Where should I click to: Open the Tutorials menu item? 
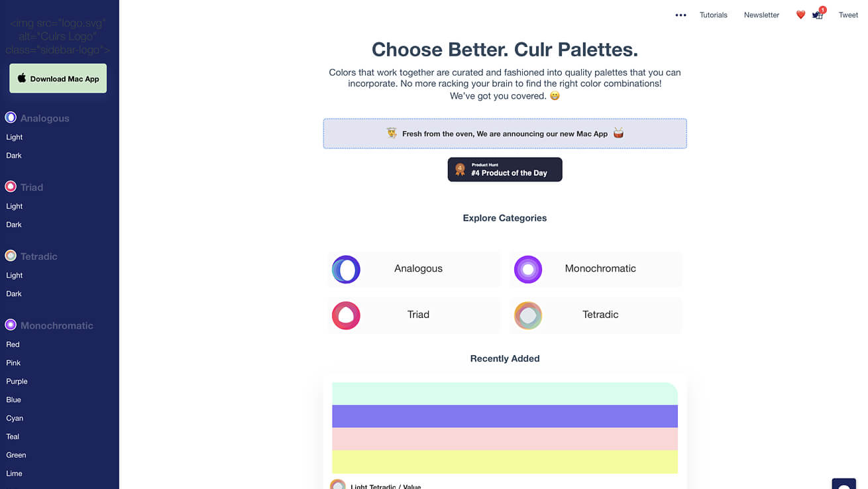[713, 15]
